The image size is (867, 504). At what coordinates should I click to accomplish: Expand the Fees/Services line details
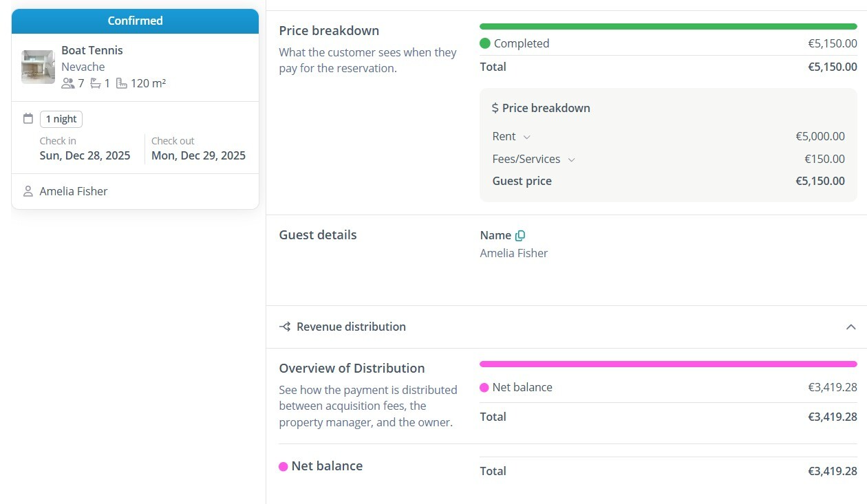pyautogui.click(x=571, y=160)
